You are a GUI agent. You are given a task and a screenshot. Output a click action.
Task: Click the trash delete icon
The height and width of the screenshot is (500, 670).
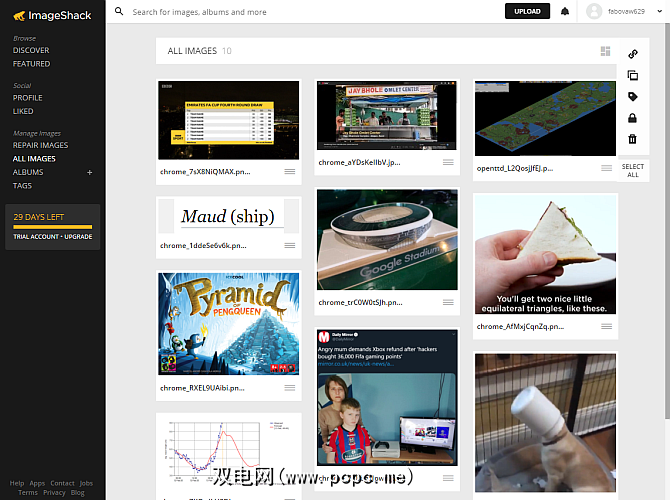632,139
